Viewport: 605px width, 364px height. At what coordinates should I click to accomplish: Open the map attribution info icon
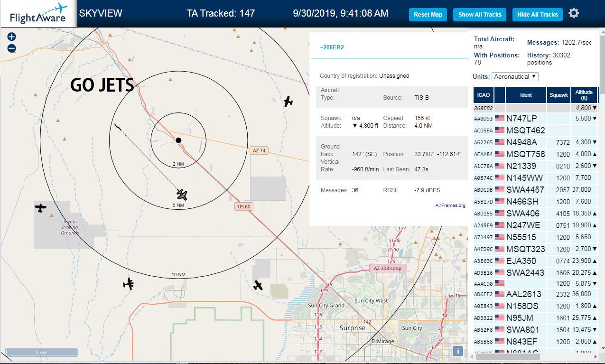[x=458, y=351]
